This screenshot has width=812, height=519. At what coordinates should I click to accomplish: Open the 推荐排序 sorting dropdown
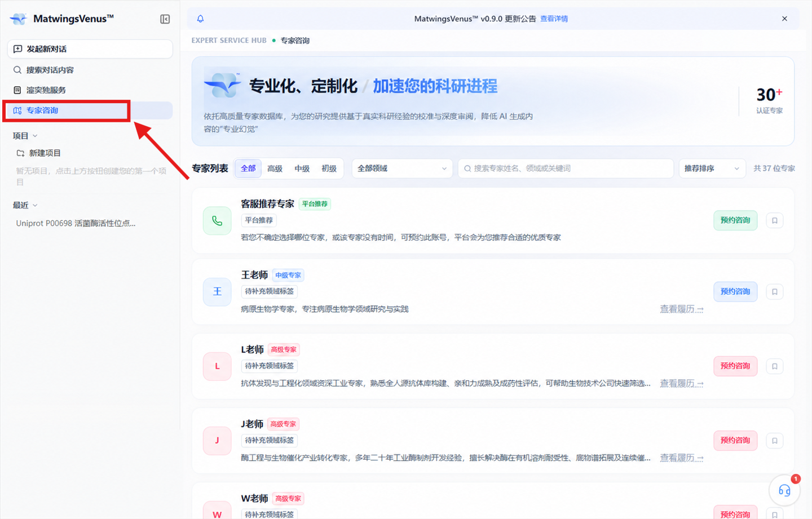point(712,168)
